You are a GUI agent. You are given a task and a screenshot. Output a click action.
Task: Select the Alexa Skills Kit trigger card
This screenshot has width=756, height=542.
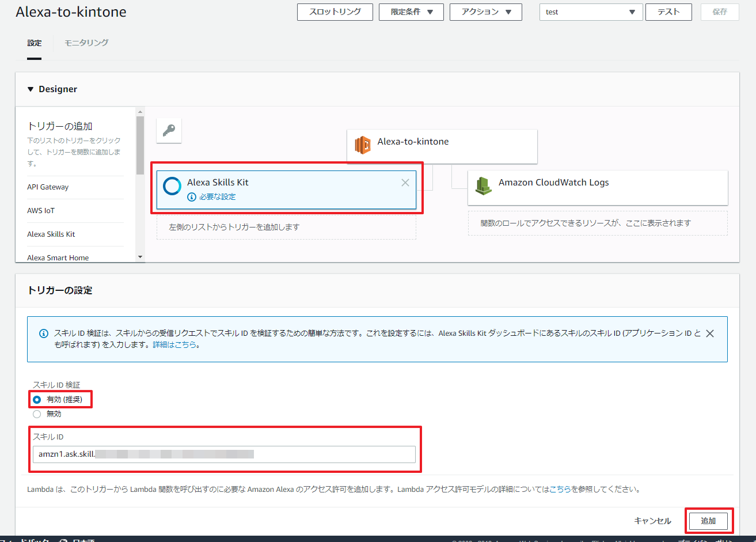pyautogui.click(x=286, y=189)
